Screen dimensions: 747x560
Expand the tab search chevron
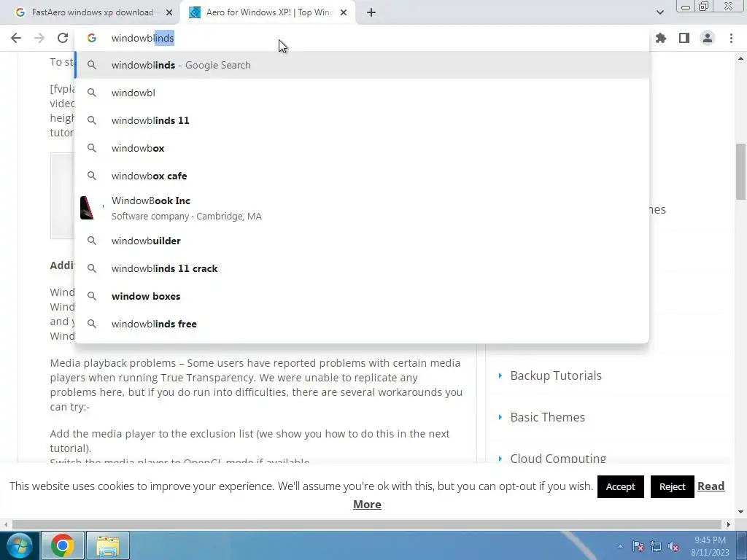(659, 13)
